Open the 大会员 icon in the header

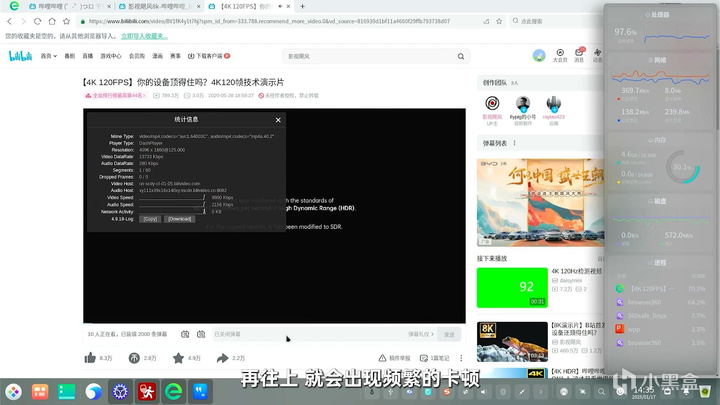point(560,55)
